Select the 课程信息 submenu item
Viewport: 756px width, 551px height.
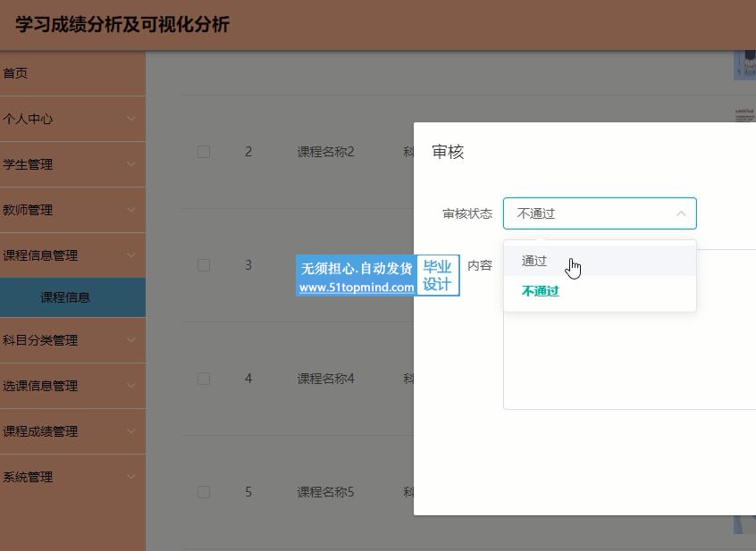pyautogui.click(x=72, y=297)
